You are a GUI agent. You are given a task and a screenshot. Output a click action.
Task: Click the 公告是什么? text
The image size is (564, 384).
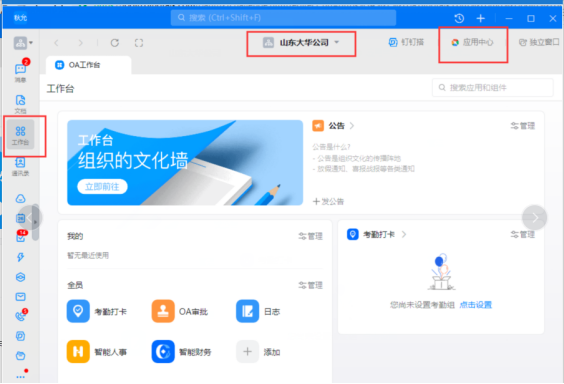click(331, 147)
